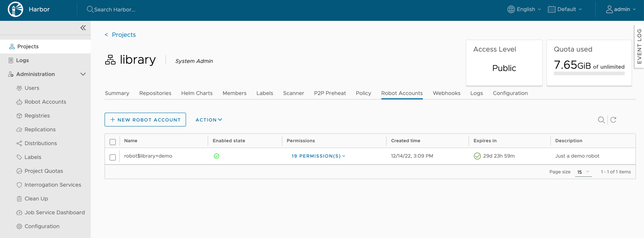Go to Interrogation Services

tap(53, 185)
